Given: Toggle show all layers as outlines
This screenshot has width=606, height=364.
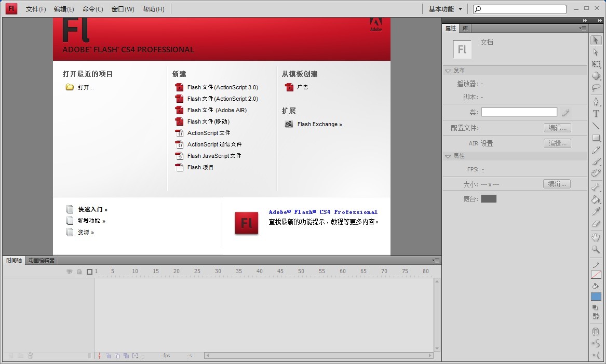Looking at the screenshot, I should click(89, 272).
